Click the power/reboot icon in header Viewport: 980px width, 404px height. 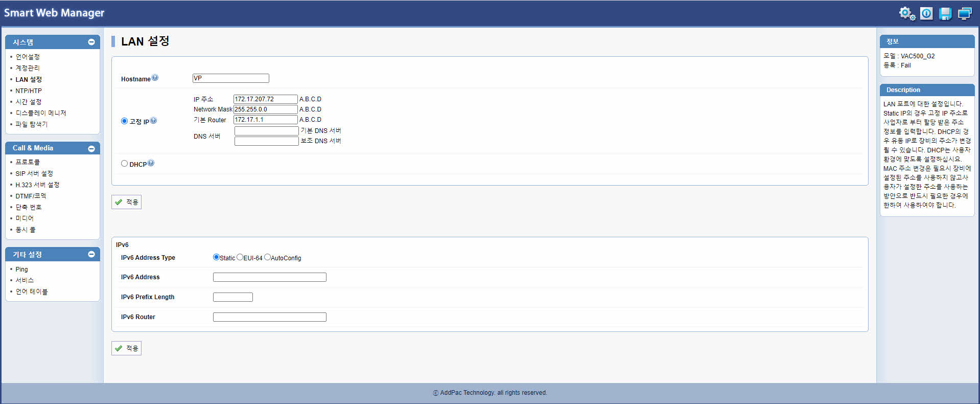926,13
